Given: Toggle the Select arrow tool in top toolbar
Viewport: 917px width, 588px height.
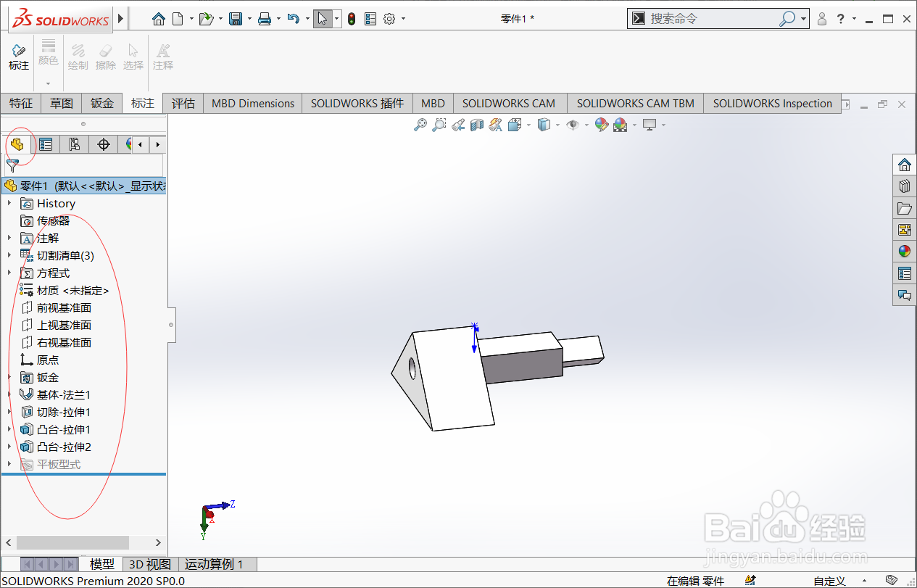Looking at the screenshot, I should tap(323, 19).
